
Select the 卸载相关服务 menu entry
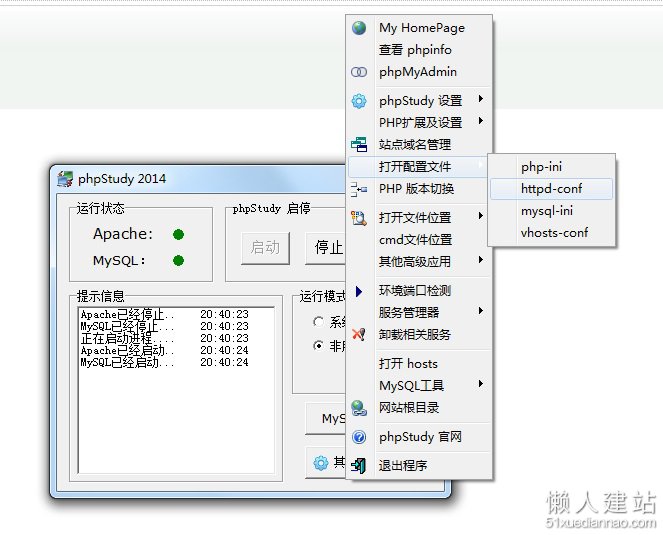(419, 335)
